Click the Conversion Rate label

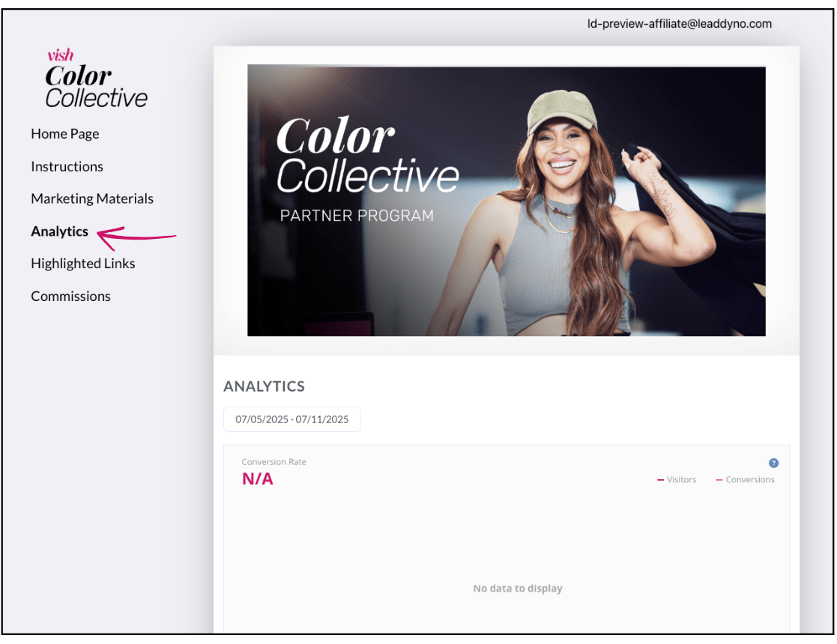(274, 462)
